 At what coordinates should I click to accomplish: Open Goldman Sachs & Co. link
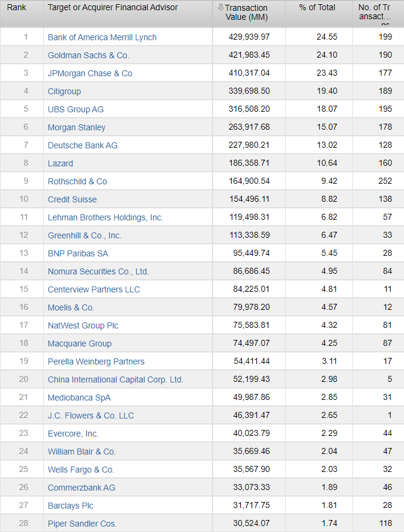pos(88,55)
